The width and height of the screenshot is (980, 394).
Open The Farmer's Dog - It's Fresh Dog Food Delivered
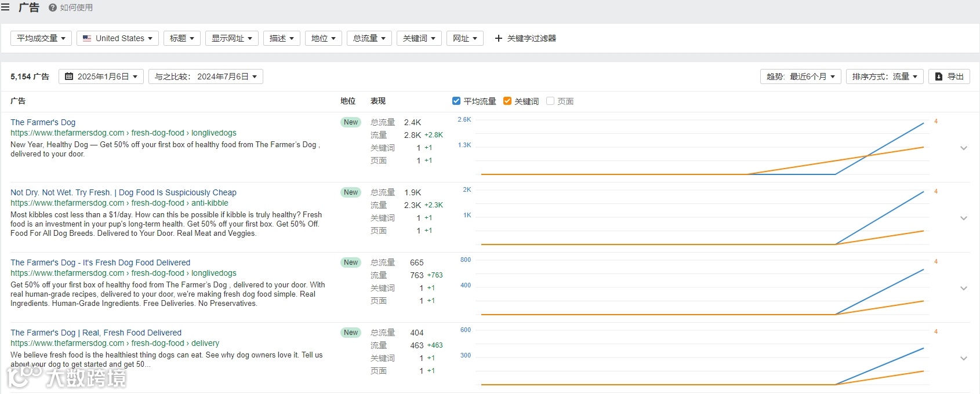click(100, 262)
